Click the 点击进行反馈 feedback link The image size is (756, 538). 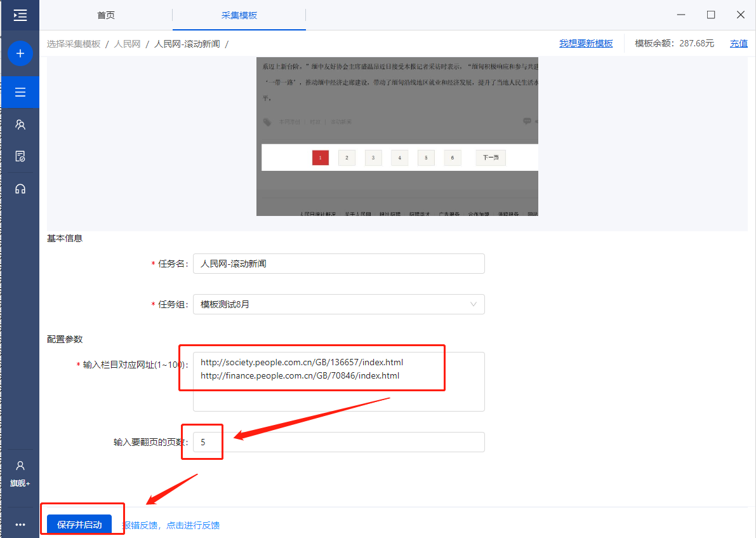193,525
